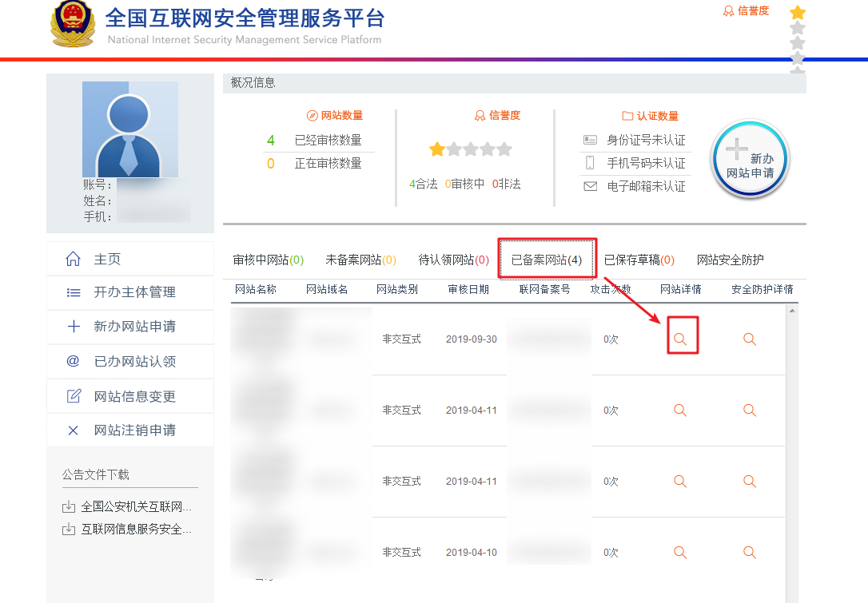The height and width of the screenshot is (603, 868).
Task: Select 新办网站申请 in the sidebar menu
Action: (134, 327)
